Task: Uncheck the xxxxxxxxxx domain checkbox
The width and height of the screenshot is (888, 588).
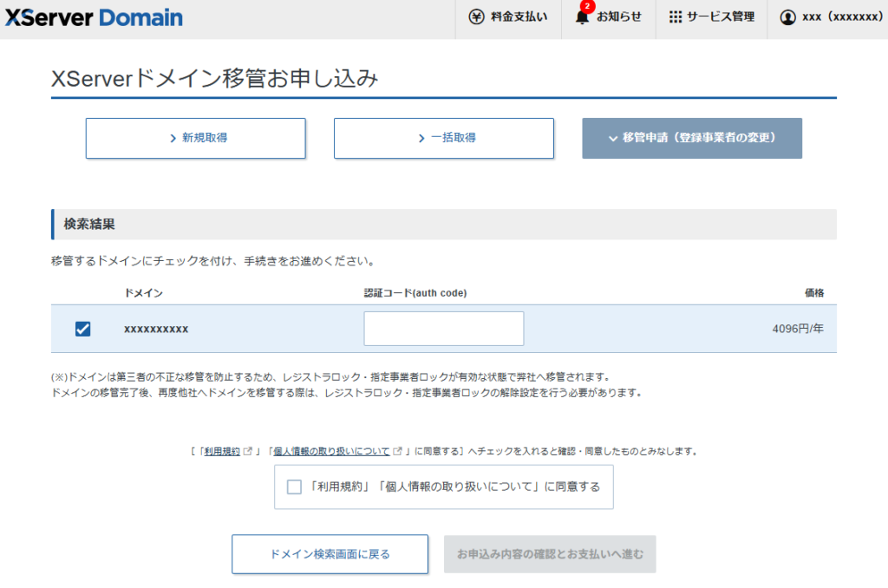Action: click(x=82, y=329)
